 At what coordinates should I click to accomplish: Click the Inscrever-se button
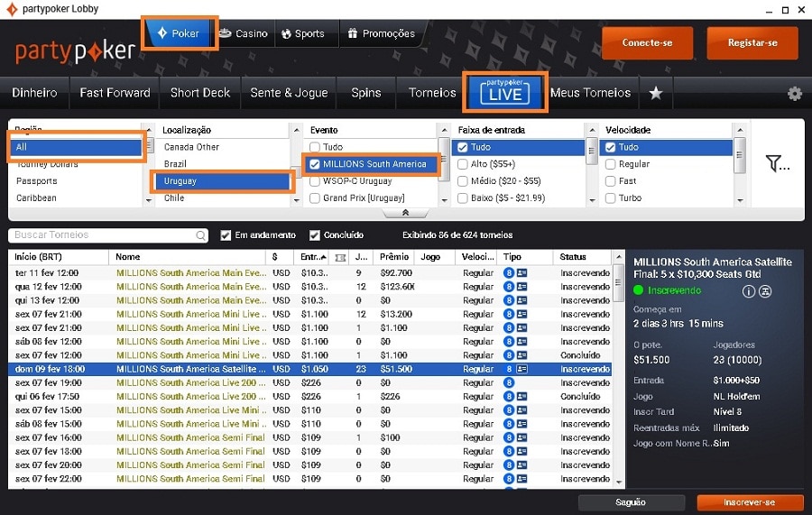click(750, 502)
